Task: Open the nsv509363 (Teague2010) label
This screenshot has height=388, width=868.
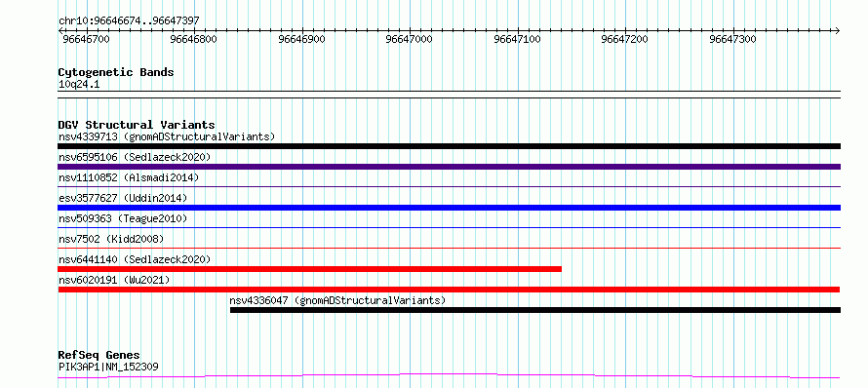Action: coord(123,218)
